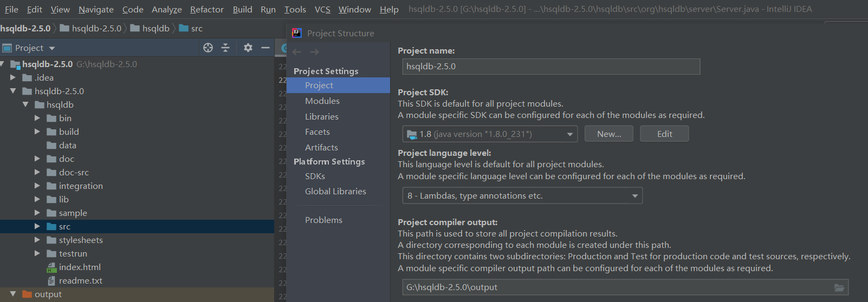Click the locate/scroll from source icon
This screenshot has height=302, width=868.
(208, 48)
